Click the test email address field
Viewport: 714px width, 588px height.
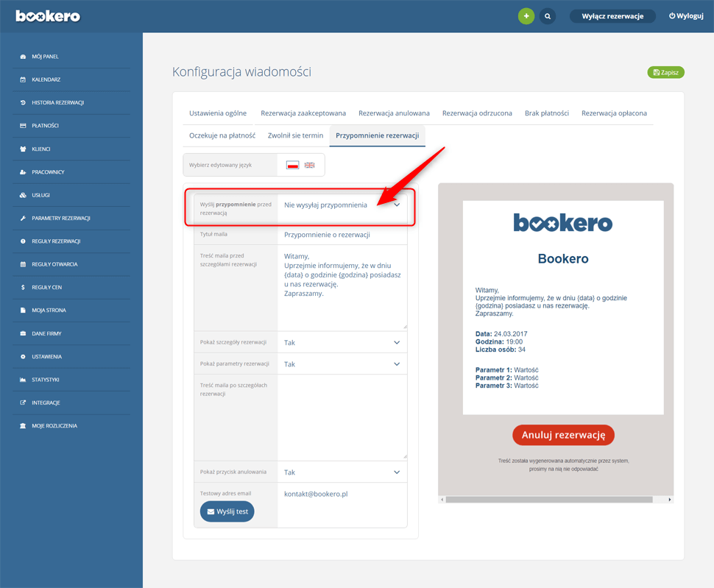click(x=342, y=495)
